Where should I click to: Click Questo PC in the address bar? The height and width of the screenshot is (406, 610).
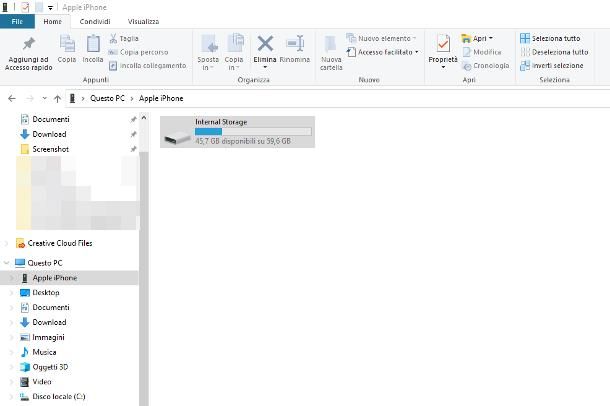[x=107, y=98]
